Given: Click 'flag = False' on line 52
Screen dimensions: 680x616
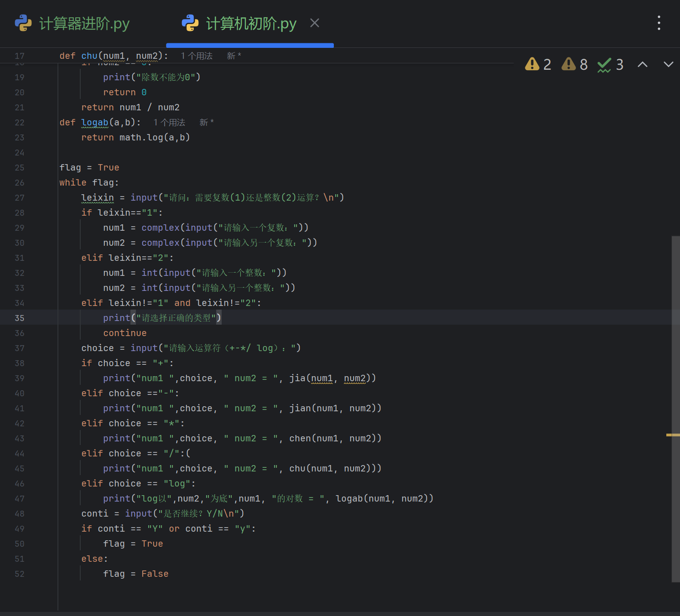Looking at the screenshot, I should (136, 574).
